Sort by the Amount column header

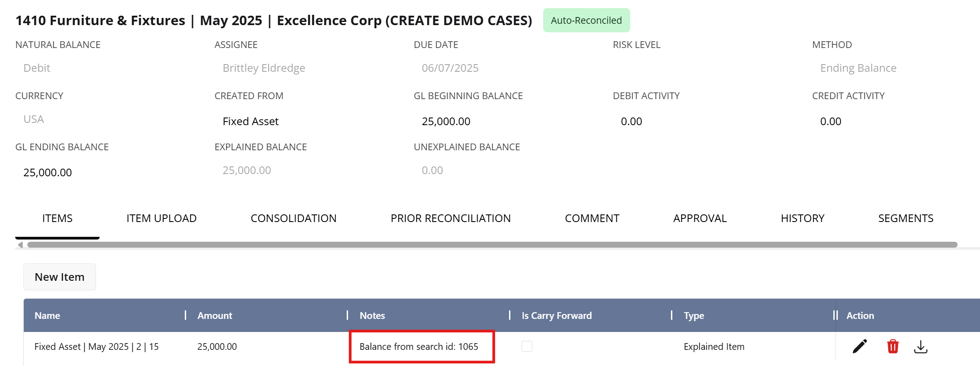[215, 316]
